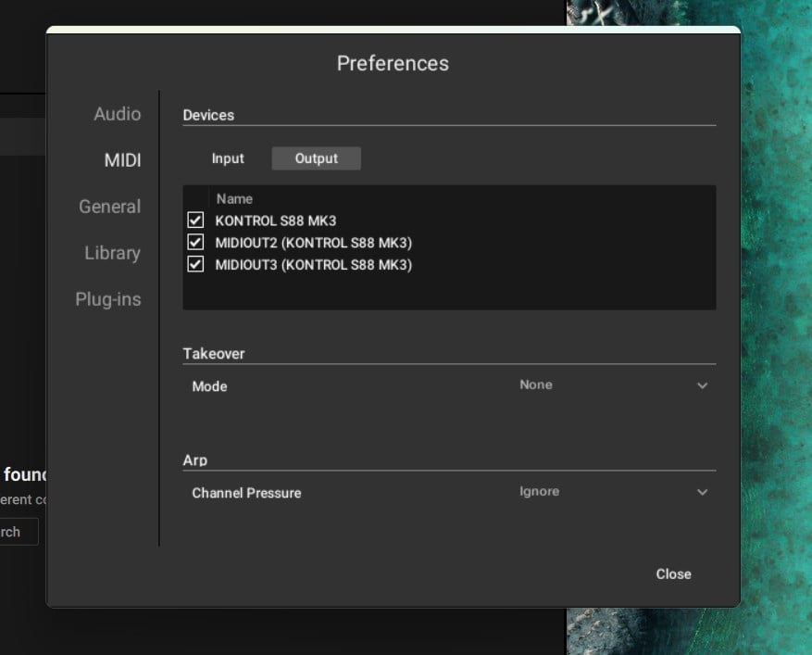Click the Ignore value of Channel Pressure
The image size is (812, 655).
click(x=539, y=492)
